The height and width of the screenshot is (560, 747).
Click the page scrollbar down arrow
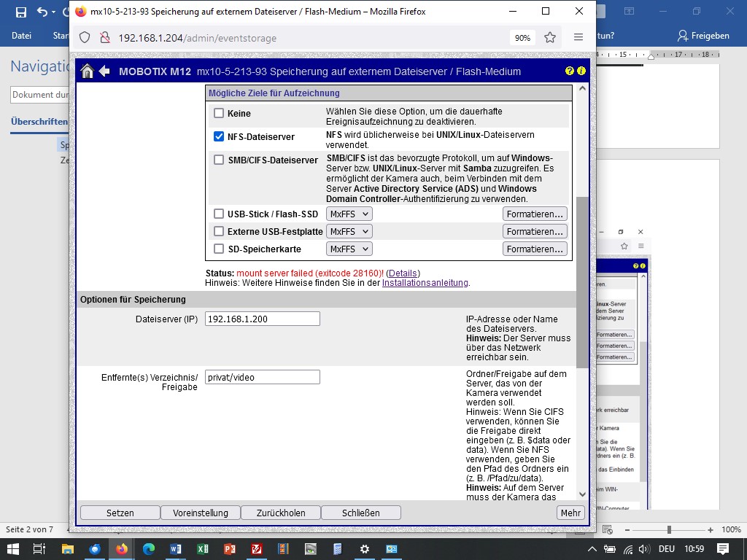(x=582, y=494)
